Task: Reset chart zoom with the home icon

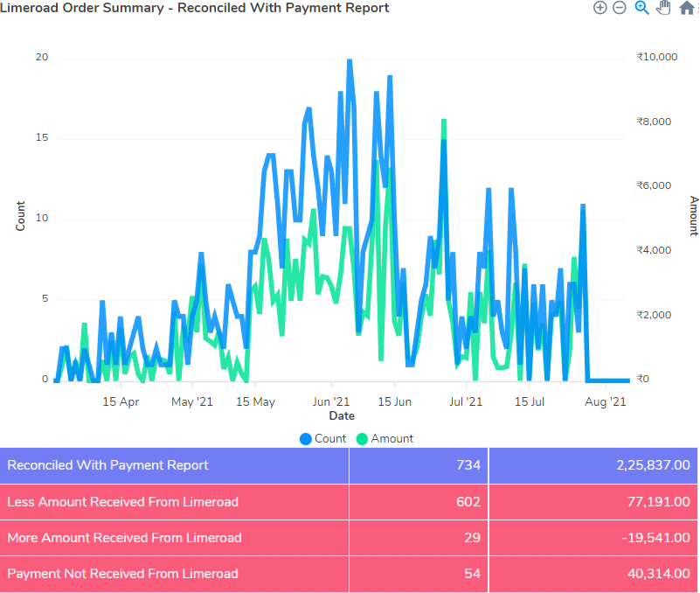Action: point(687,8)
